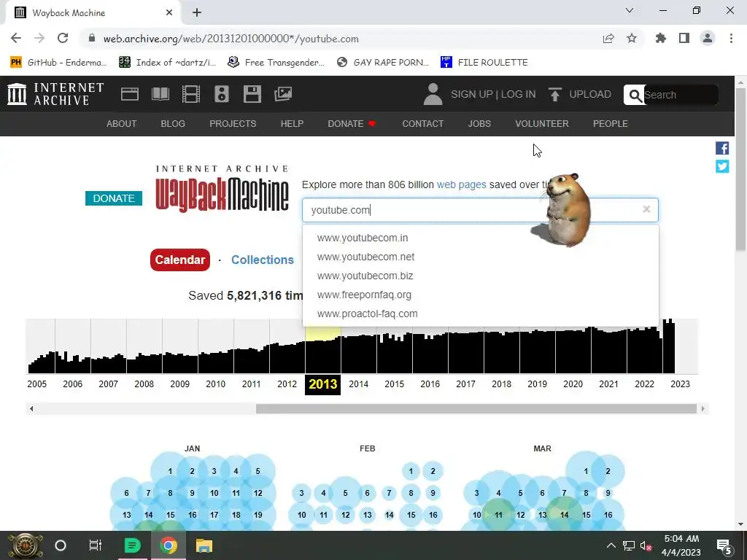Share on Twitter icon
This screenshot has width=747, height=560.
click(x=722, y=166)
